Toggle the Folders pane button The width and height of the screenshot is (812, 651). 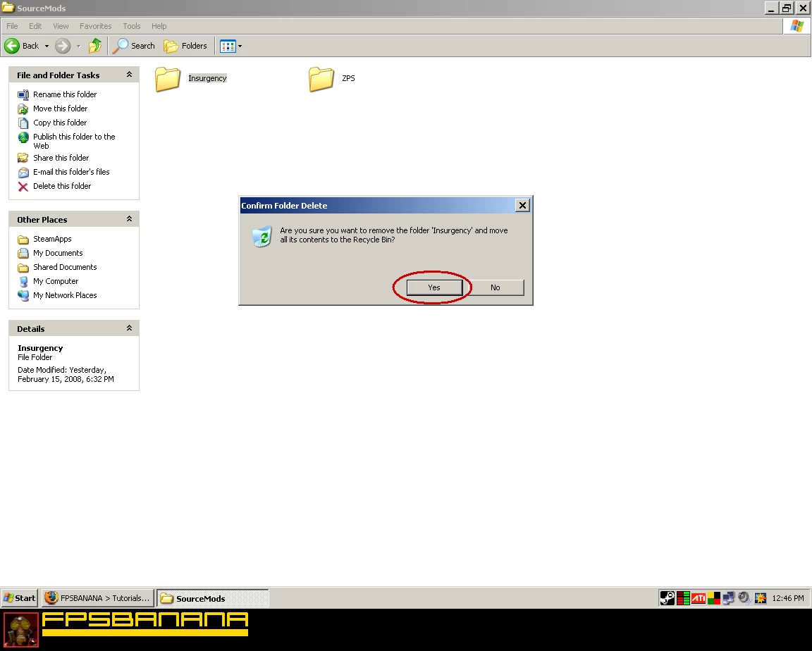click(x=186, y=46)
